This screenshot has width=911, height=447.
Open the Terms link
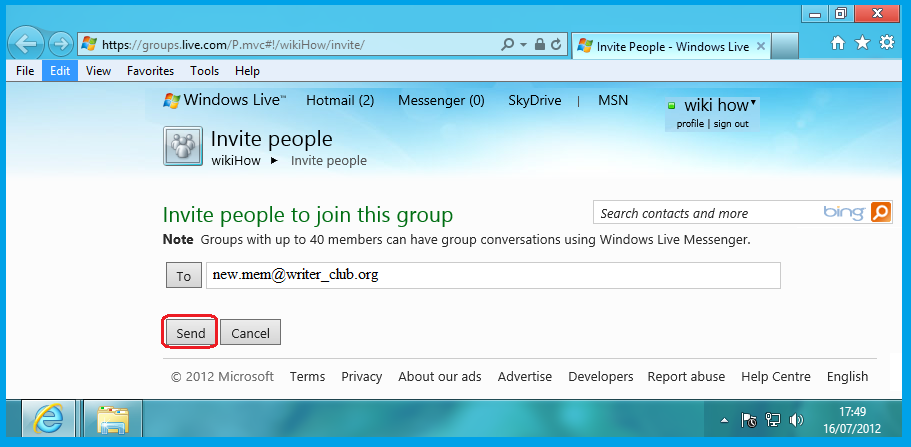307,377
